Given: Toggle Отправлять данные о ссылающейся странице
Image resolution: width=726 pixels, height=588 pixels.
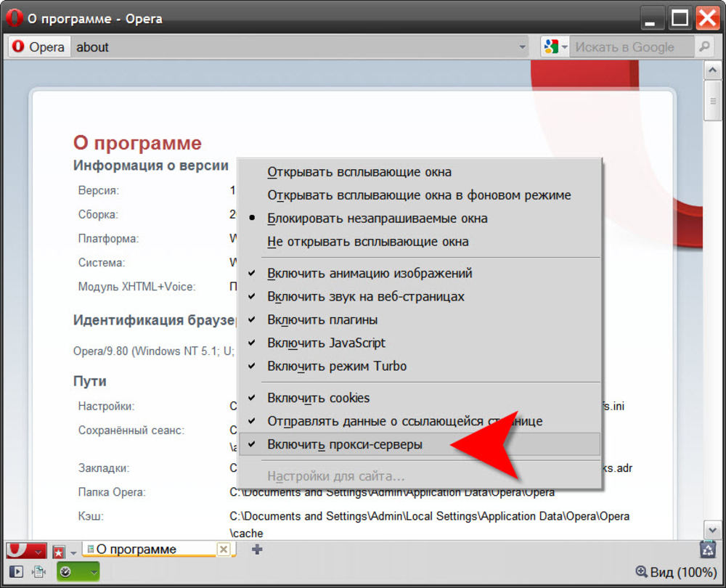Looking at the screenshot, I should pyautogui.click(x=420, y=421).
